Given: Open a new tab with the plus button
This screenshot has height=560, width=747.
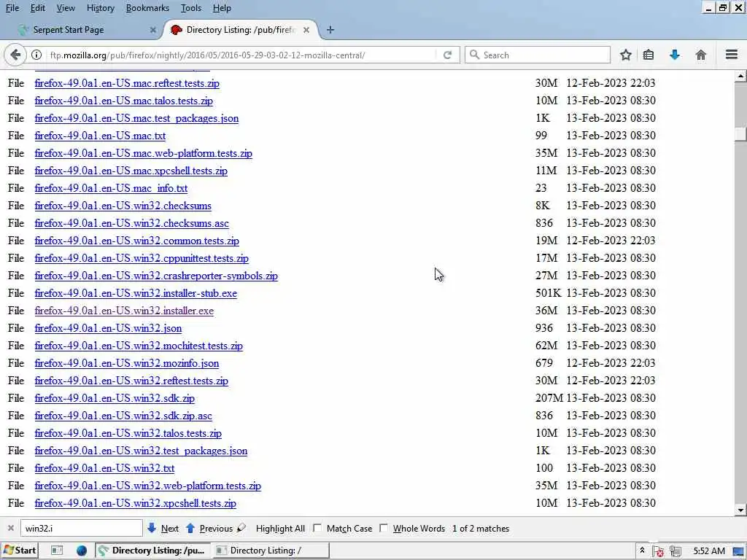Looking at the screenshot, I should pos(330,30).
